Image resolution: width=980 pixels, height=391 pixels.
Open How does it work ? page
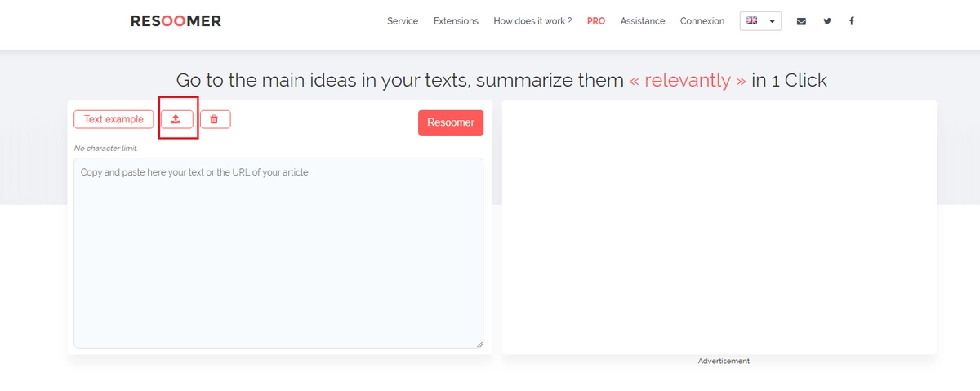click(x=532, y=21)
